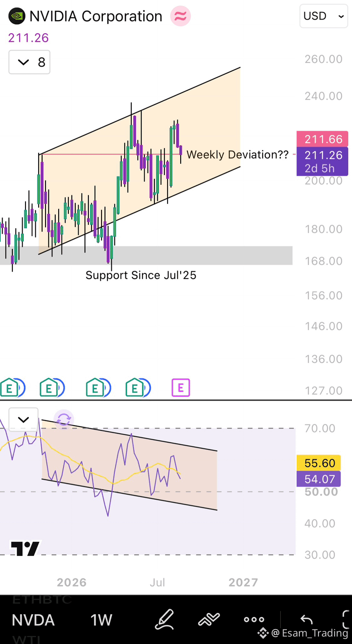Tap 30.00 on the RSI axis
Screen dimensions: 352x644
coord(320,555)
